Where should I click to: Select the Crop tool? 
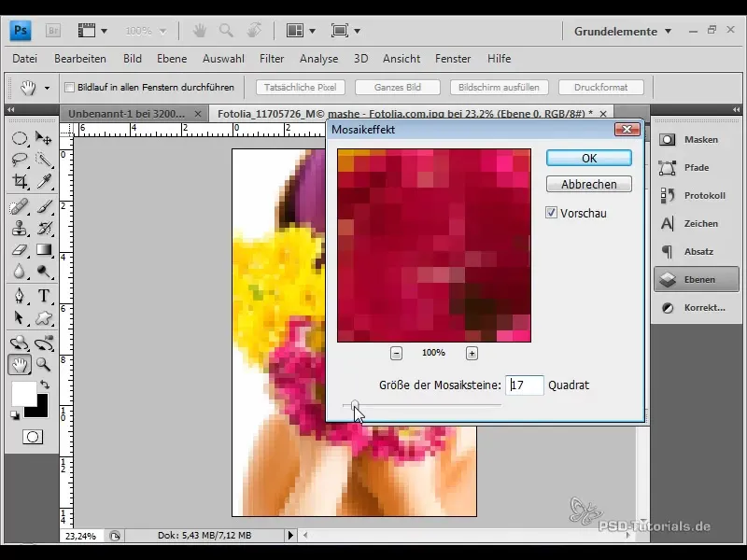19,181
